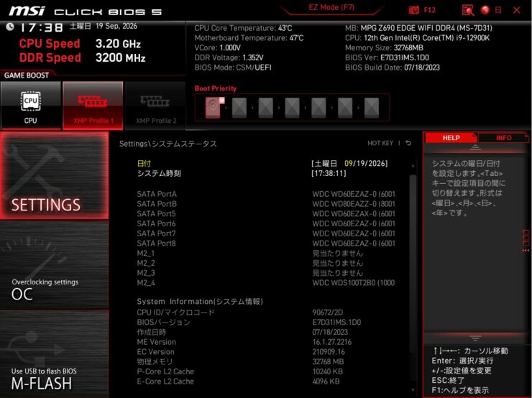Viewport: 532px width, 398px height.
Task: Switch to the INFO tab
Action: click(x=503, y=138)
